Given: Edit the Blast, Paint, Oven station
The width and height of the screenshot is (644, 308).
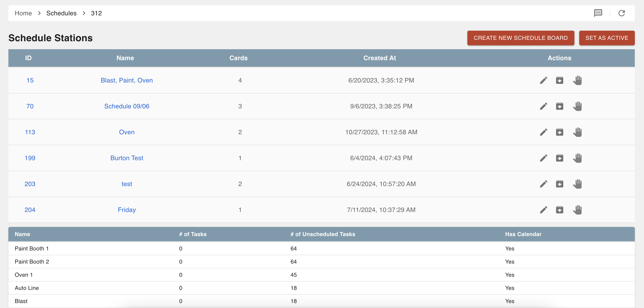Looking at the screenshot, I should pyautogui.click(x=544, y=80).
